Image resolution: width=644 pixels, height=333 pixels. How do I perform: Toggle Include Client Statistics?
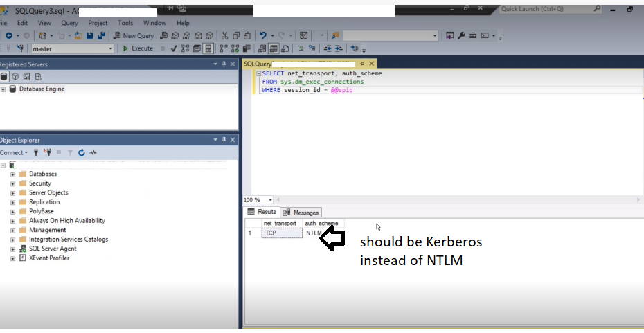247,48
